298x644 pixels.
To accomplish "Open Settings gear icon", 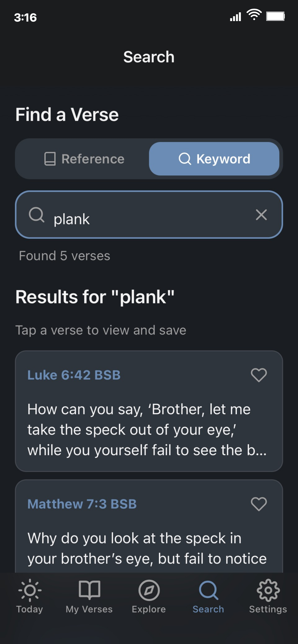I will point(268,590).
